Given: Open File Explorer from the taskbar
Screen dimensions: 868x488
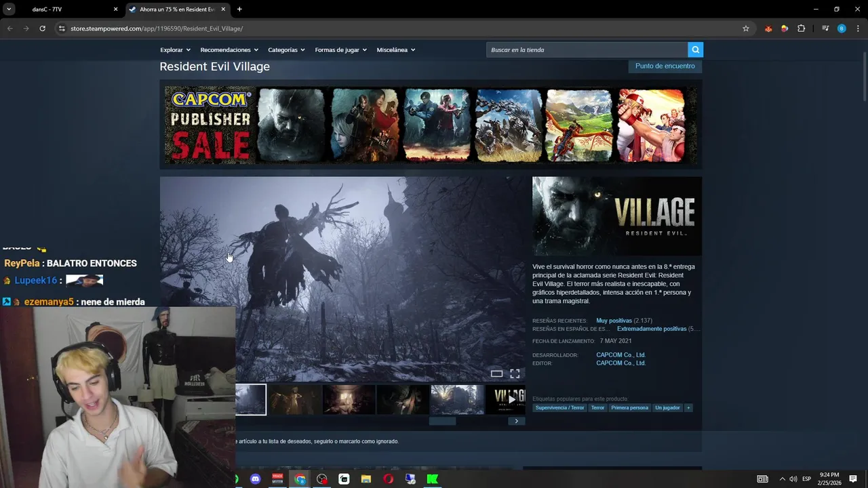Looking at the screenshot, I should click(x=366, y=479).
